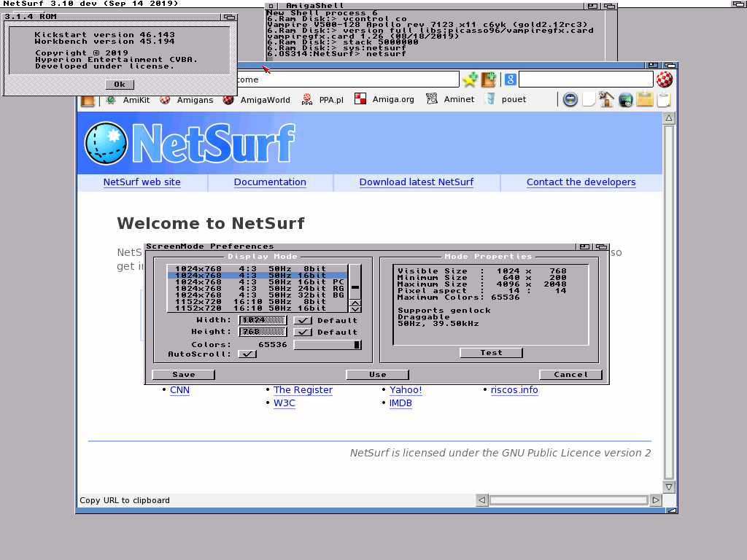Select 1152x720 16:10 50Hz 16bit mode
This screenshot has width=747, height=560.
coord(258,308)
